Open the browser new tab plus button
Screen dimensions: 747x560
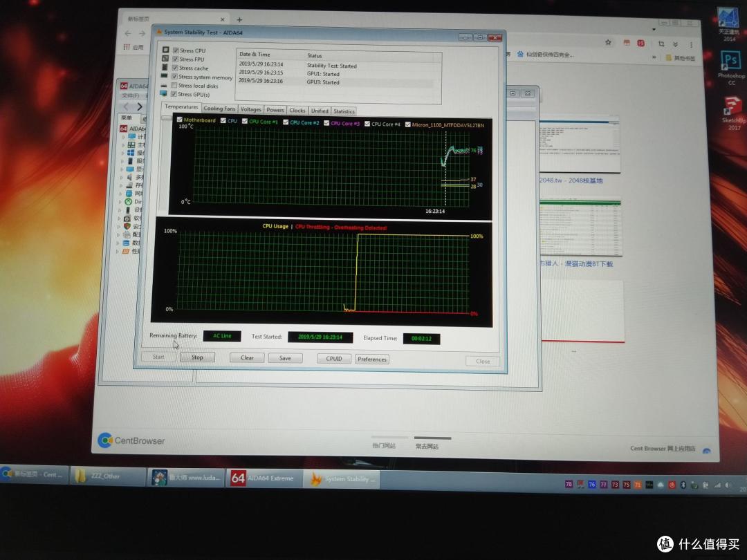point(239,19)
